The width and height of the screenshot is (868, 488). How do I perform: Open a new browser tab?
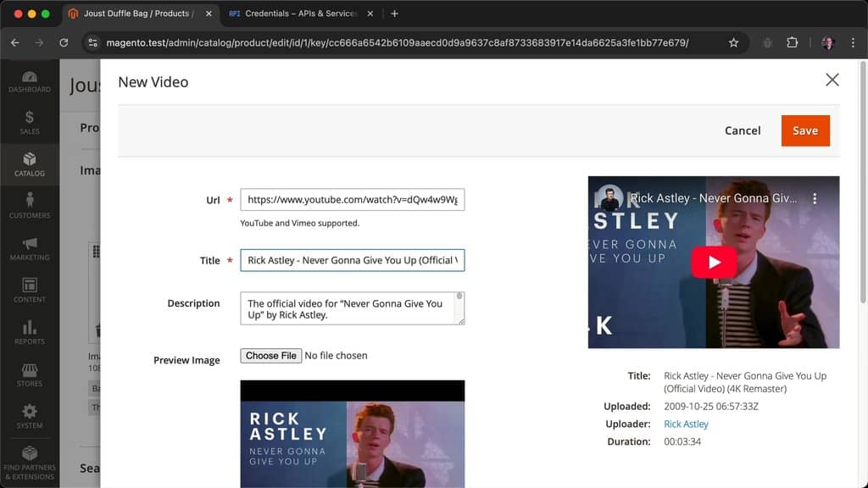pyautogui.click(x=394, y=14)
